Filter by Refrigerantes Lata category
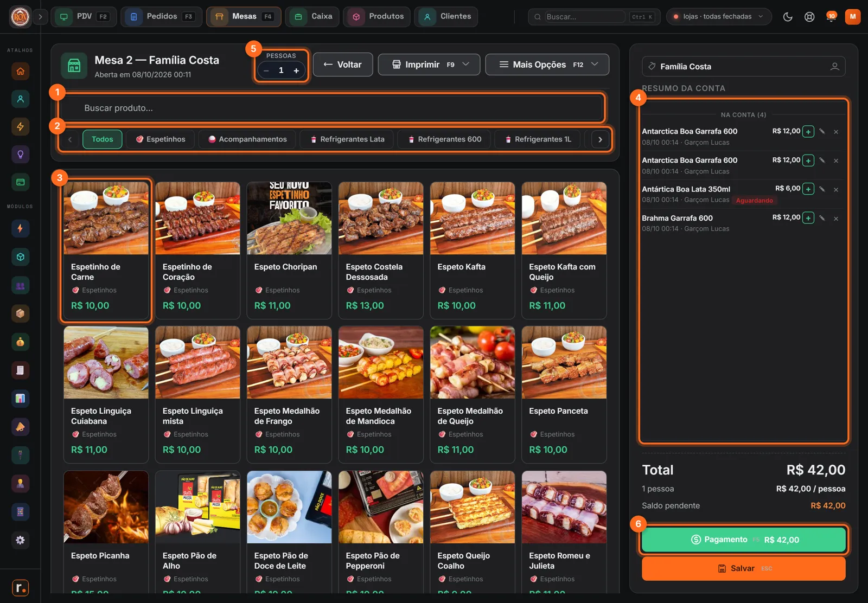The height and width of the screenshot is (603, 868). 347,139
